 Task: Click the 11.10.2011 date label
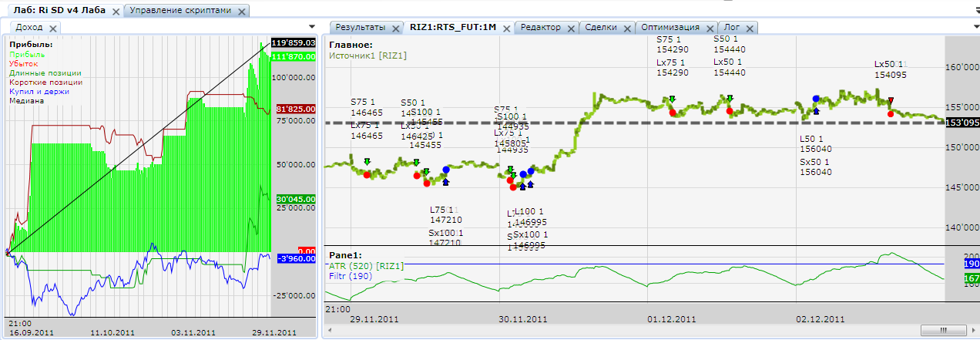pyautogui.click(x=112, y=332)
